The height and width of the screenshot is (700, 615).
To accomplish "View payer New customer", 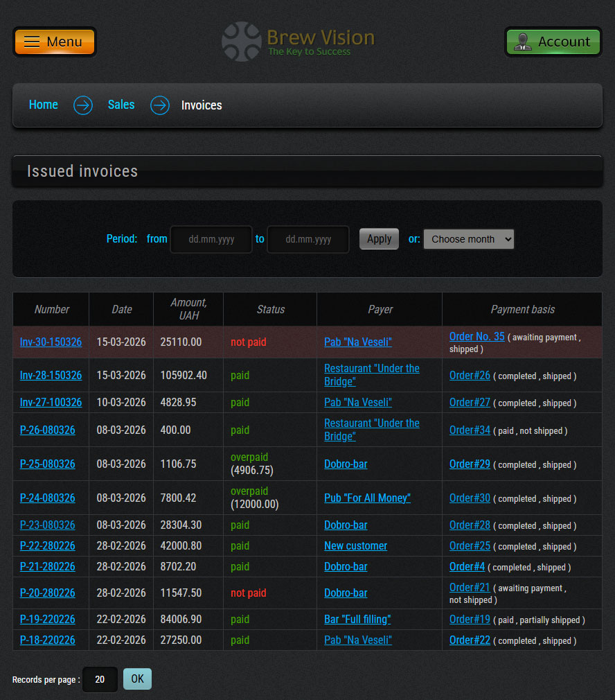I will click(355, 546).
